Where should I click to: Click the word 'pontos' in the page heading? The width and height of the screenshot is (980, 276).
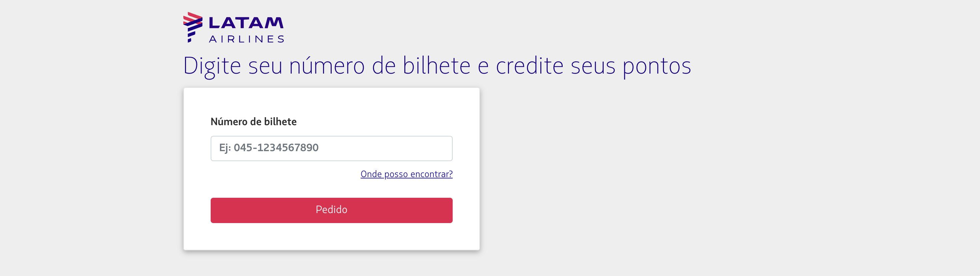[x=657, y=67]
